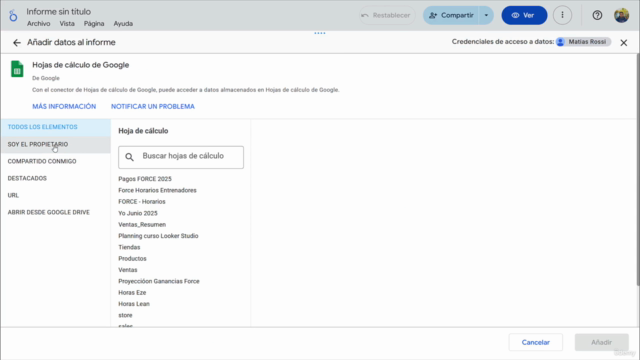Select ABRIR DESDE GOOGLE DRIVE
This screenshot has width=640, height=360.
(56, 212)
